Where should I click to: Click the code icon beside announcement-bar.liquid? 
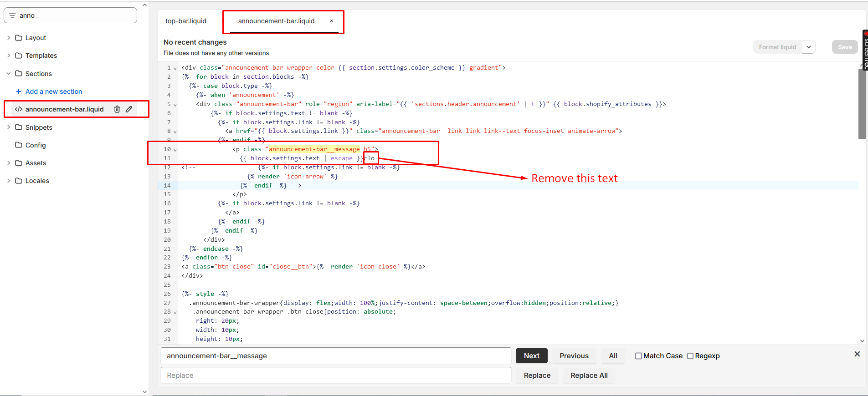coord(19,109)
